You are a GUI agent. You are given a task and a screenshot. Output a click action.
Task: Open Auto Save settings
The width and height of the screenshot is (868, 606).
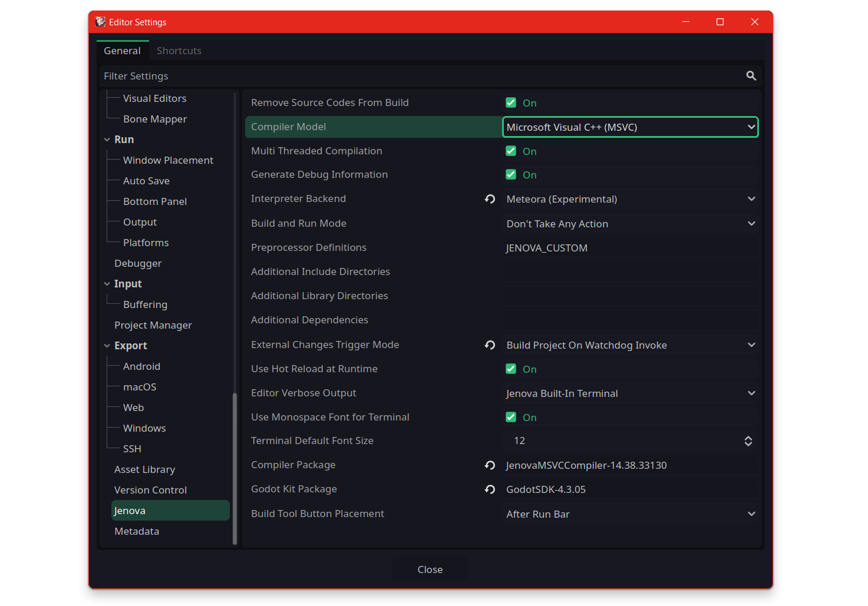point(146,181)
